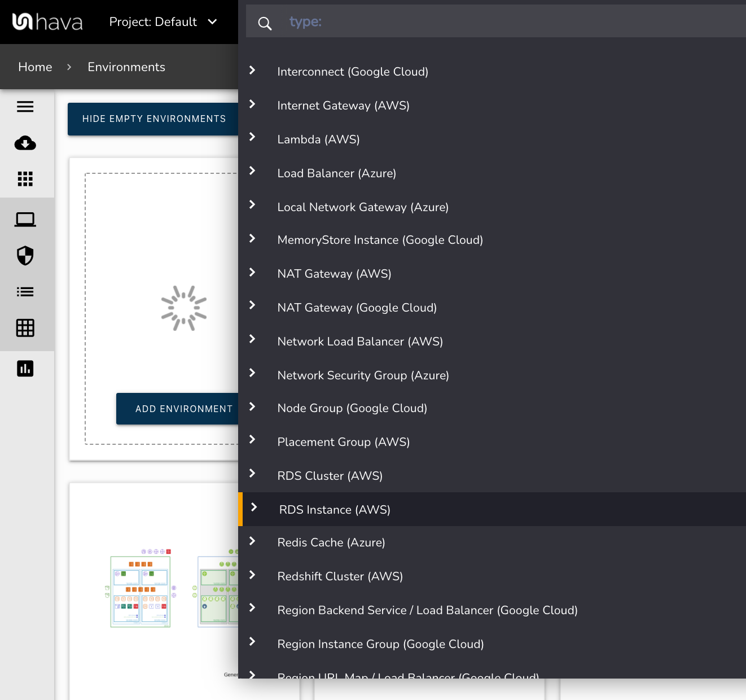
Task: Select the laptop environments sidebar icon
Action: click(25, 219)
